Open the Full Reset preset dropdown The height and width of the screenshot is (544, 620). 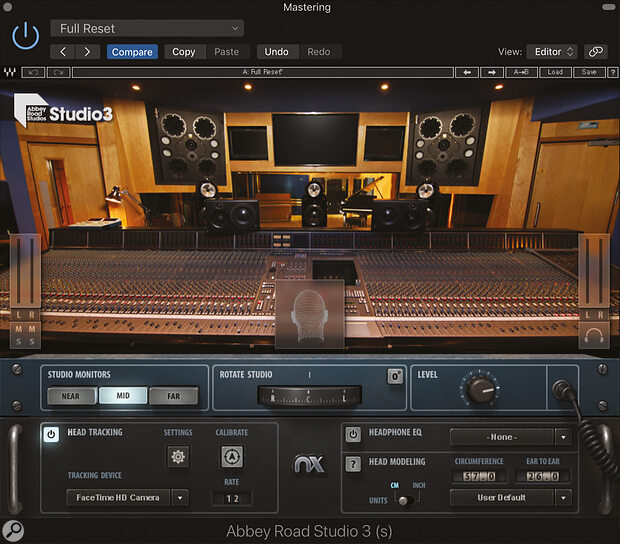coord(147,28)
